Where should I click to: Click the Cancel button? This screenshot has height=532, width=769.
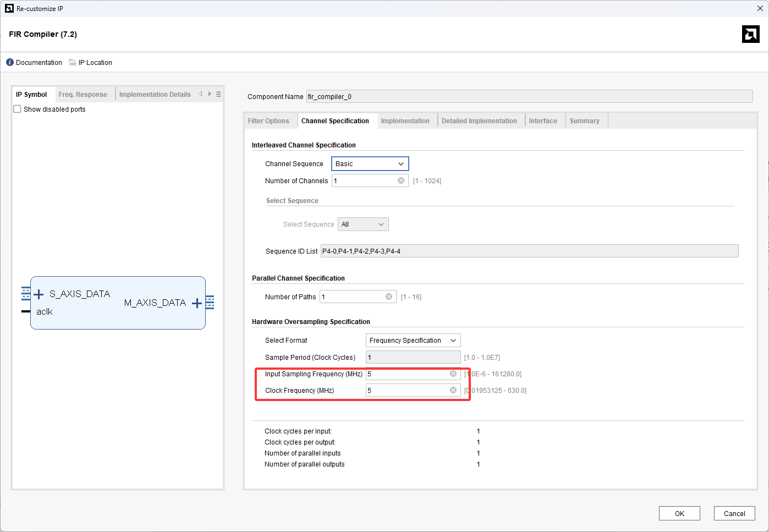734,513
